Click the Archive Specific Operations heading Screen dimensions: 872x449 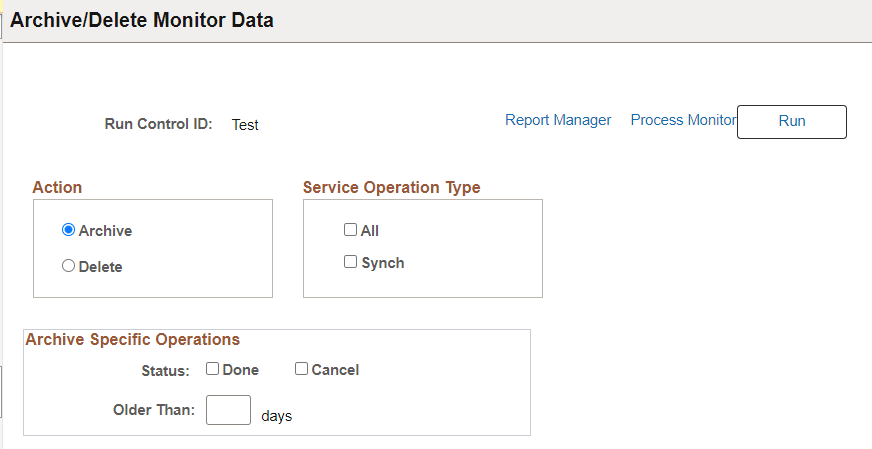pos(132,339)
